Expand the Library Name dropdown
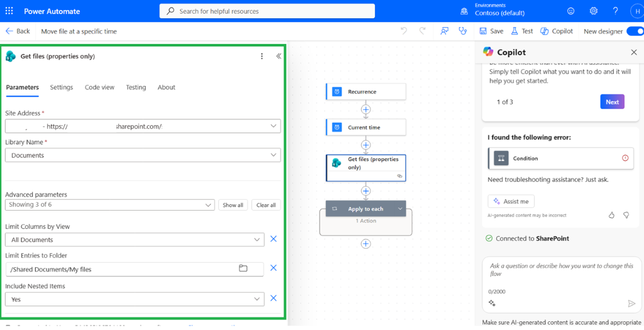644x330 pixels. [274, 155]
